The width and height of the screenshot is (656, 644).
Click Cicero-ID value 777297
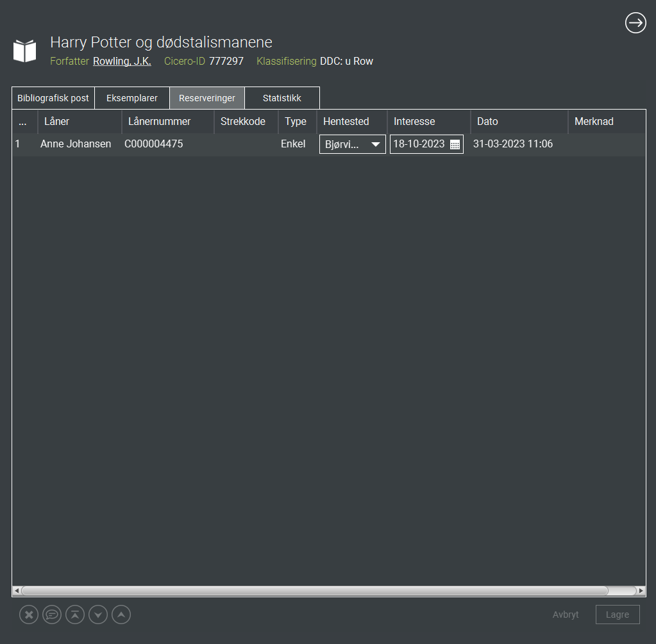click(x=226, y=61)
